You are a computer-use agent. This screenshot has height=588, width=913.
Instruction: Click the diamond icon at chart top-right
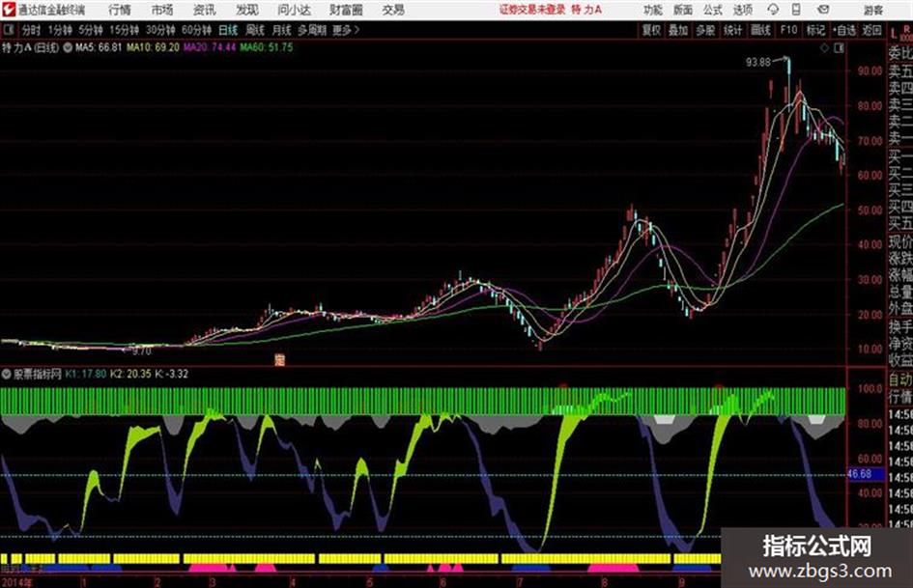click(x=824, y=48)
